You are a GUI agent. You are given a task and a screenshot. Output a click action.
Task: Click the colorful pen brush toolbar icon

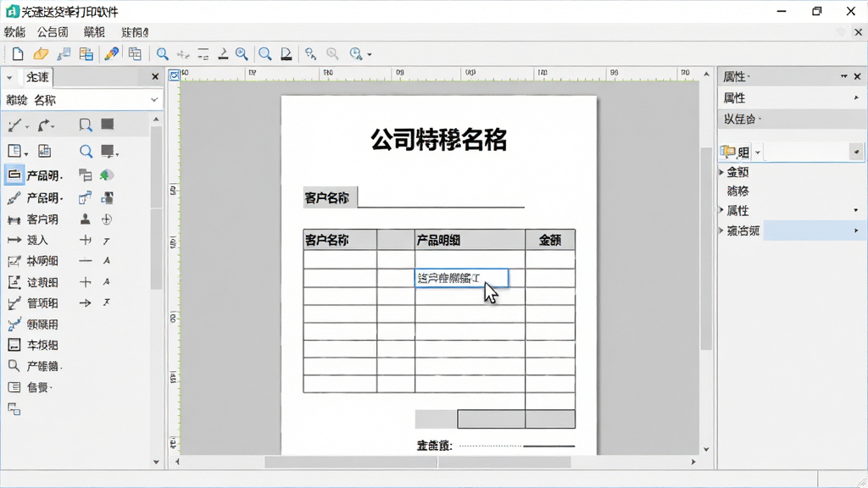112,53
